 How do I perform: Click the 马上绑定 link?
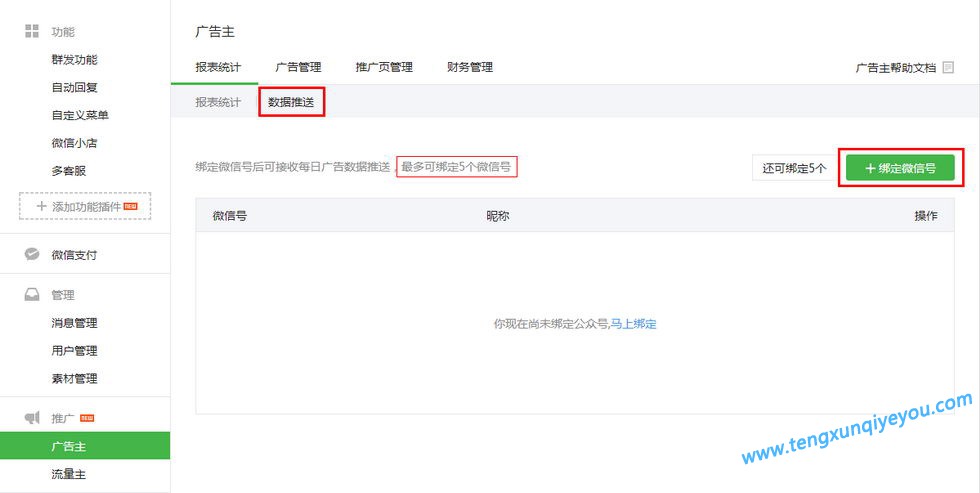(633, 324)
